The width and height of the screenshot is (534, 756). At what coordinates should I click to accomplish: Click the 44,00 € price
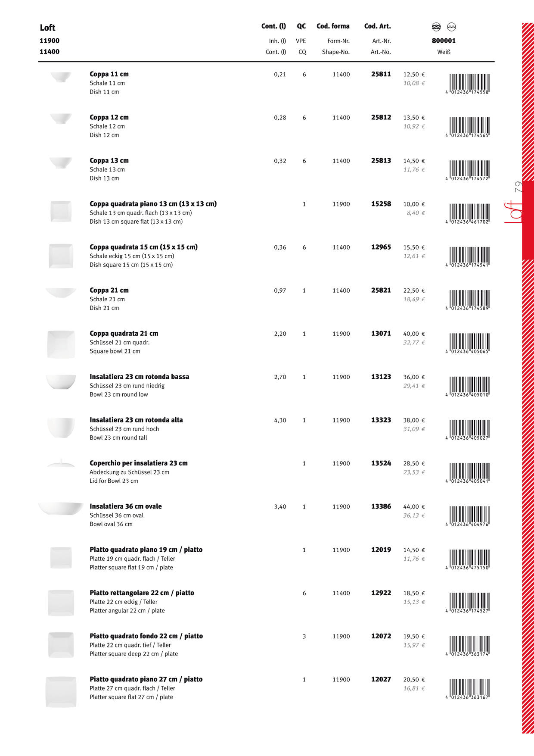tap(413, 507)
